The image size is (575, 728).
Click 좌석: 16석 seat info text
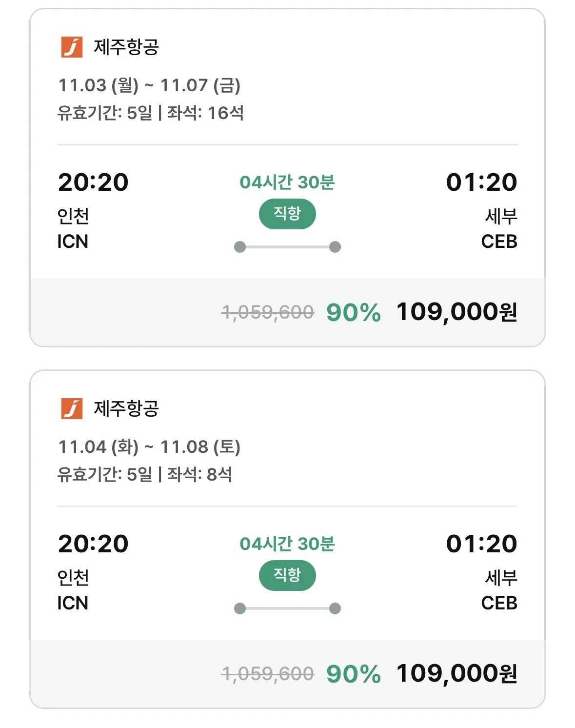(x=205, y=113)
